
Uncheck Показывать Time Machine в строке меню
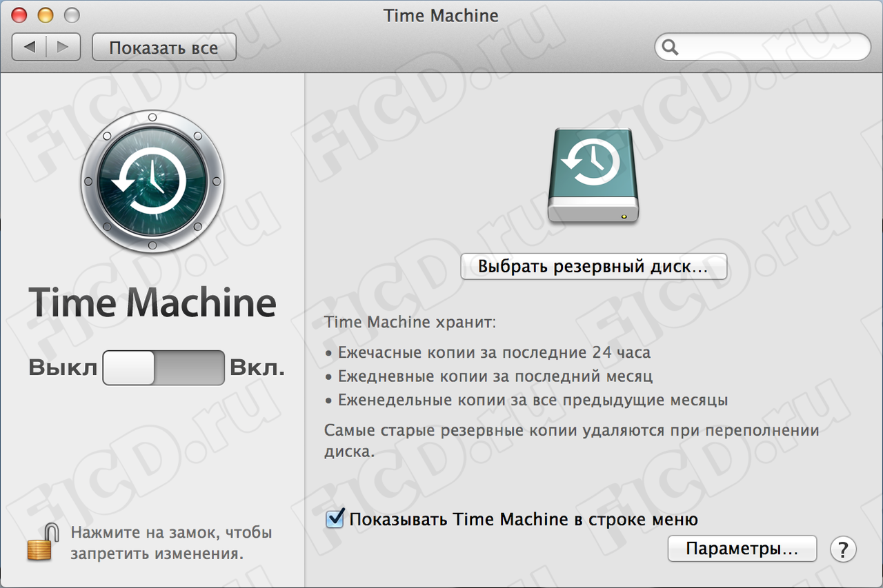pos(335,518)
